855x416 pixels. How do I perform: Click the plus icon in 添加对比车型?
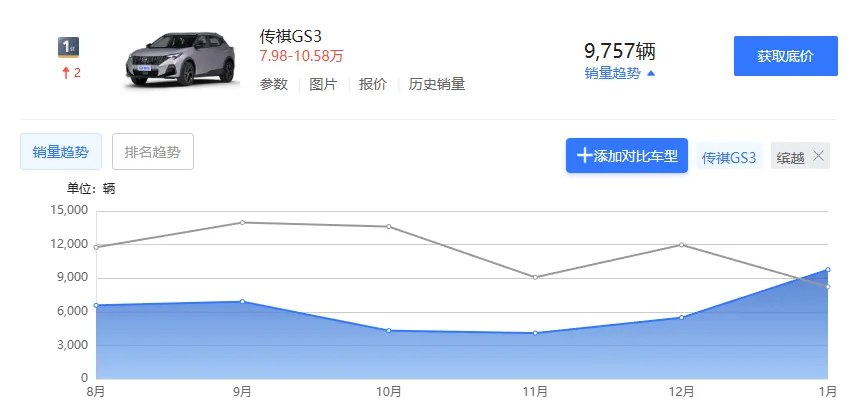585,156
